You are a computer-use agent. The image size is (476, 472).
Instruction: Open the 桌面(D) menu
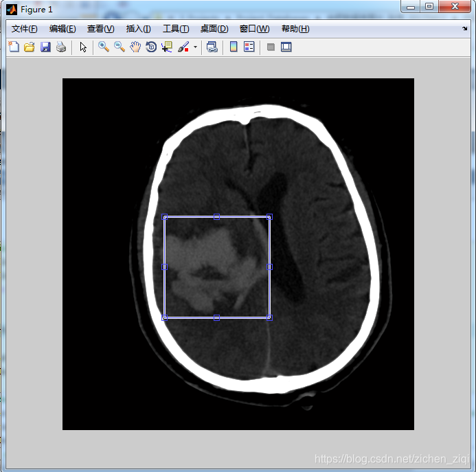tap(214, 29)
